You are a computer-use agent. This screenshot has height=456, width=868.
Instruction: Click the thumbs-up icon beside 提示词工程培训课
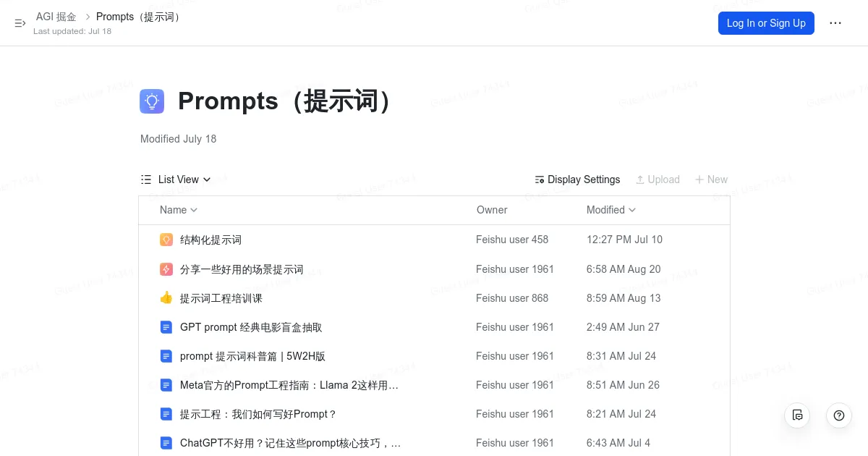(166, 297)
